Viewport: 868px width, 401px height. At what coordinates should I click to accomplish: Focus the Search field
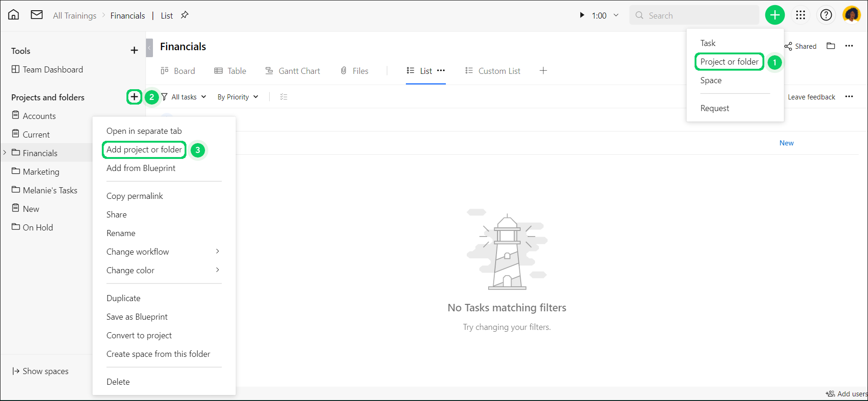694,15
